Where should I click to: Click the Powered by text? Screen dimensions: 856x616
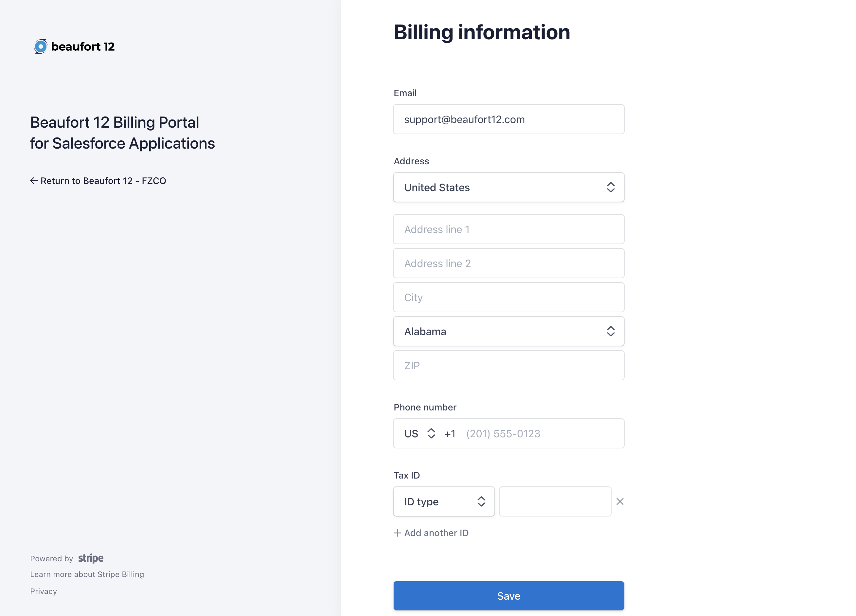(x=52, y=559)
